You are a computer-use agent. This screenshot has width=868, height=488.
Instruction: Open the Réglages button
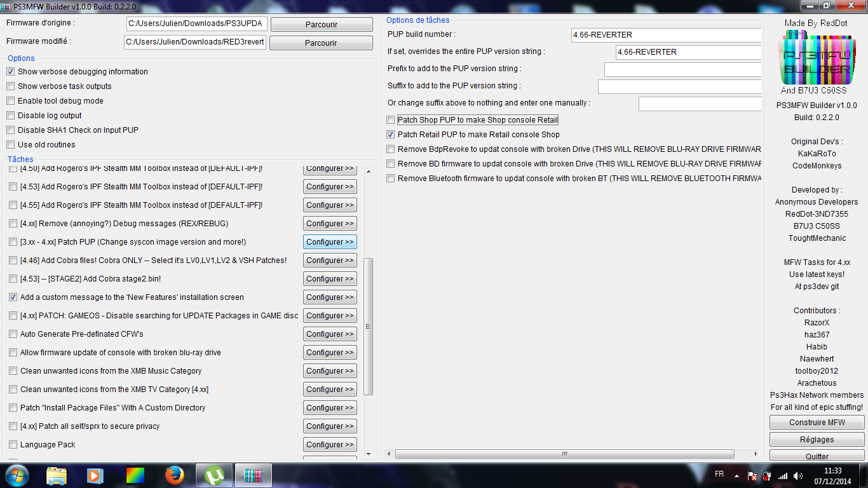pyautogui.click(x=817, y=440)
